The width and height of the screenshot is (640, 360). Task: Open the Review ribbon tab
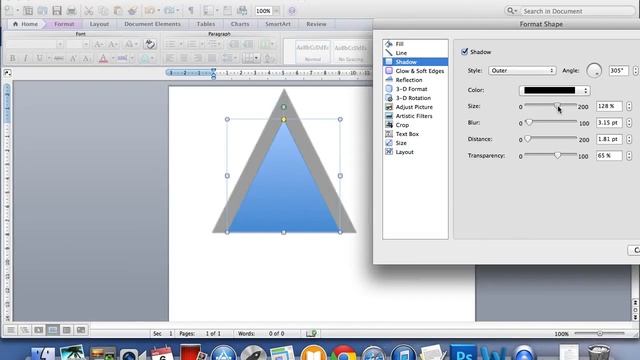click(316, 24)
